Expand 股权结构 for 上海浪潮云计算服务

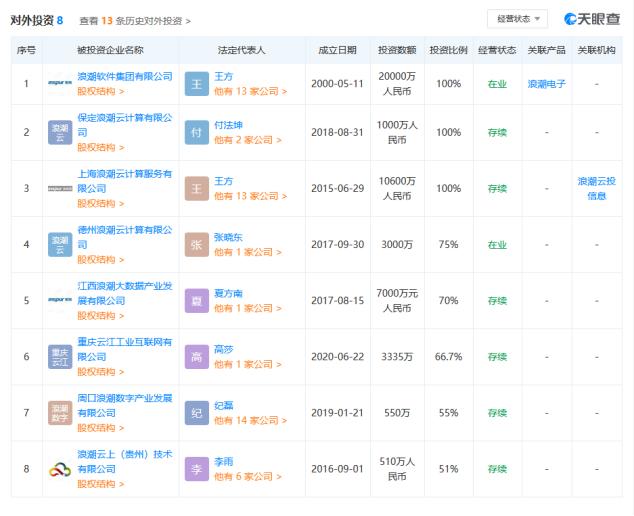pos(101,204)
